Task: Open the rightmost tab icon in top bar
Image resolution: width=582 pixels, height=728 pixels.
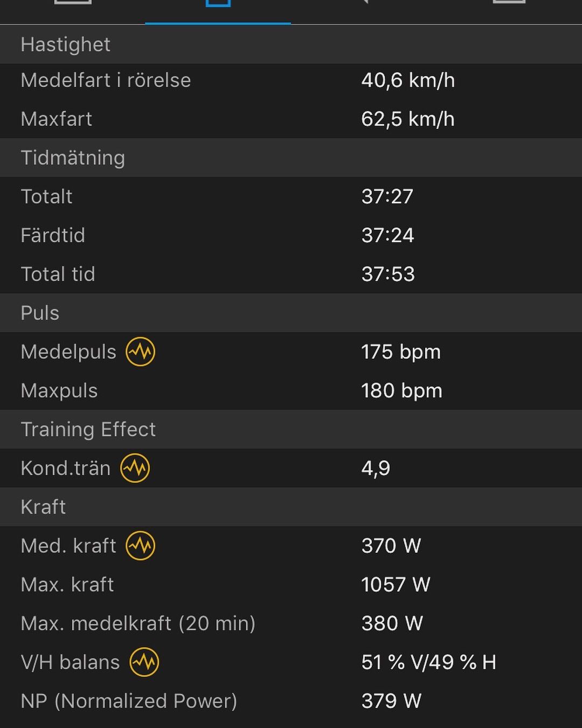Action: click(509, 4)
